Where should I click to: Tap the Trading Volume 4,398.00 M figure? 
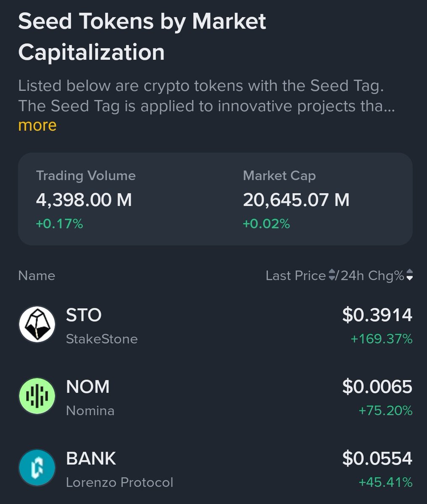(x=84, y=199)
